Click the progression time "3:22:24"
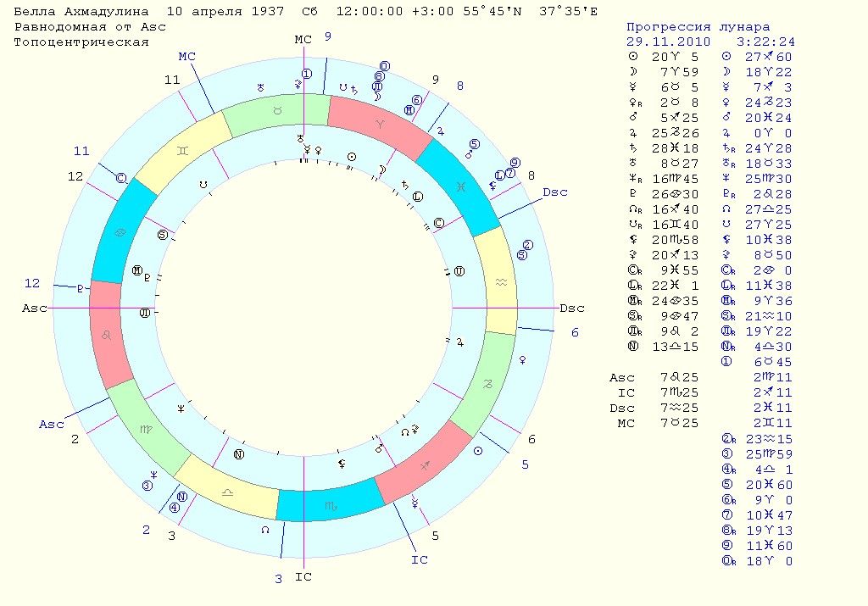This screenshot has height=606, width=868. point(765,42)
